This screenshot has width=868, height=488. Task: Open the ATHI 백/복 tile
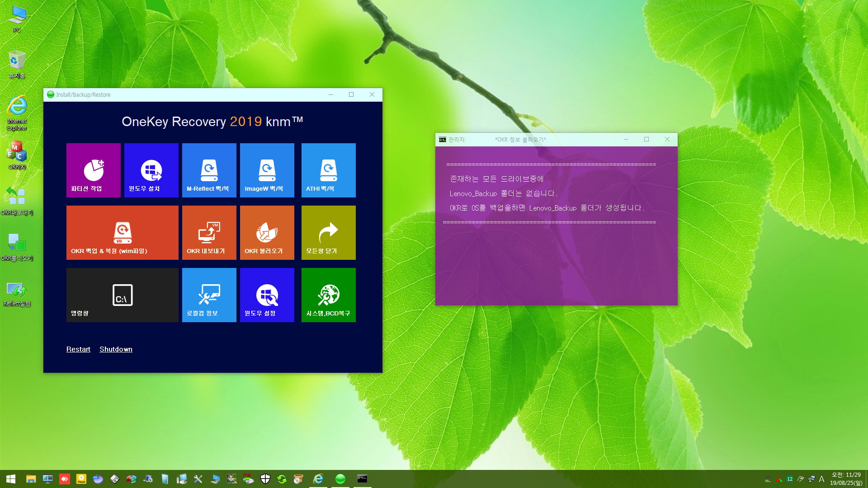pos(329,170)
